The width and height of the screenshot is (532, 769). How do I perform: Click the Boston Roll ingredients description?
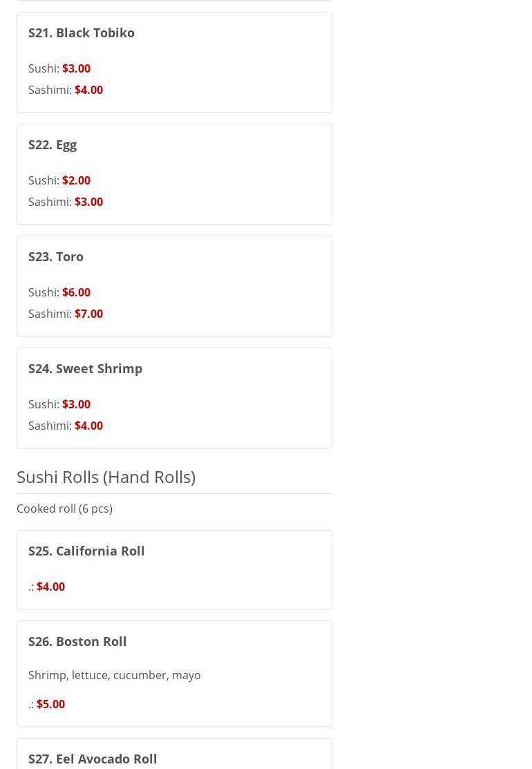point(115,675)
